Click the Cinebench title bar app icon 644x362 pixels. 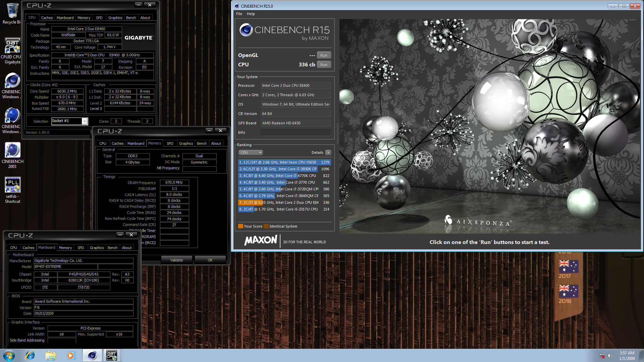237,6
